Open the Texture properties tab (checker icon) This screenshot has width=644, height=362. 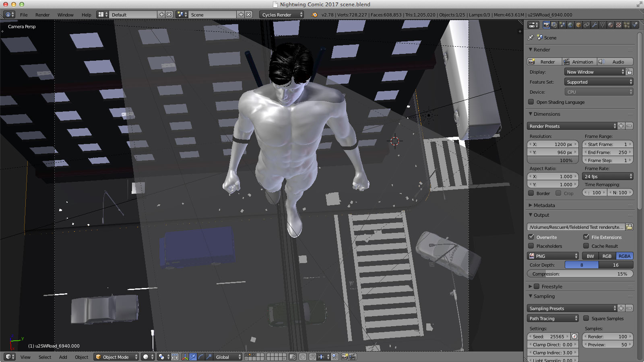coord(619,25)
